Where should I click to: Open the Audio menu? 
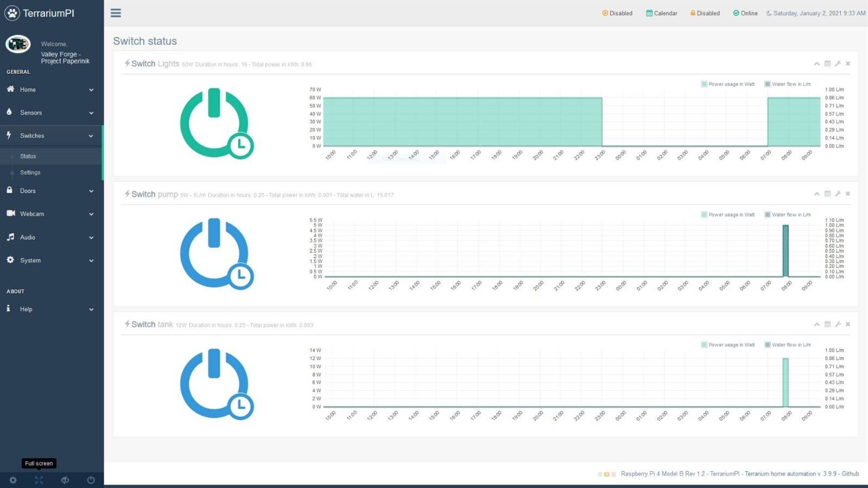tap(52, 237)
